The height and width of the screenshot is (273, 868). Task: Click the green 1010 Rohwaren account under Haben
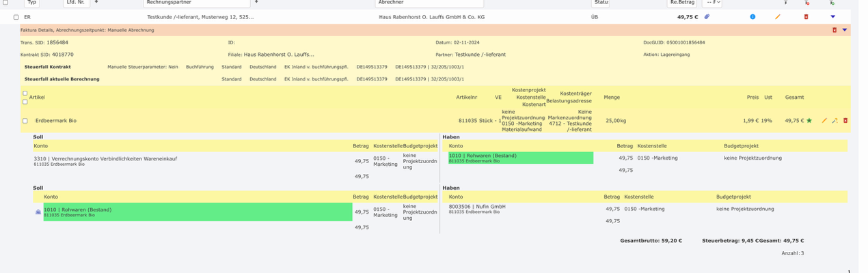click(520, 158)
